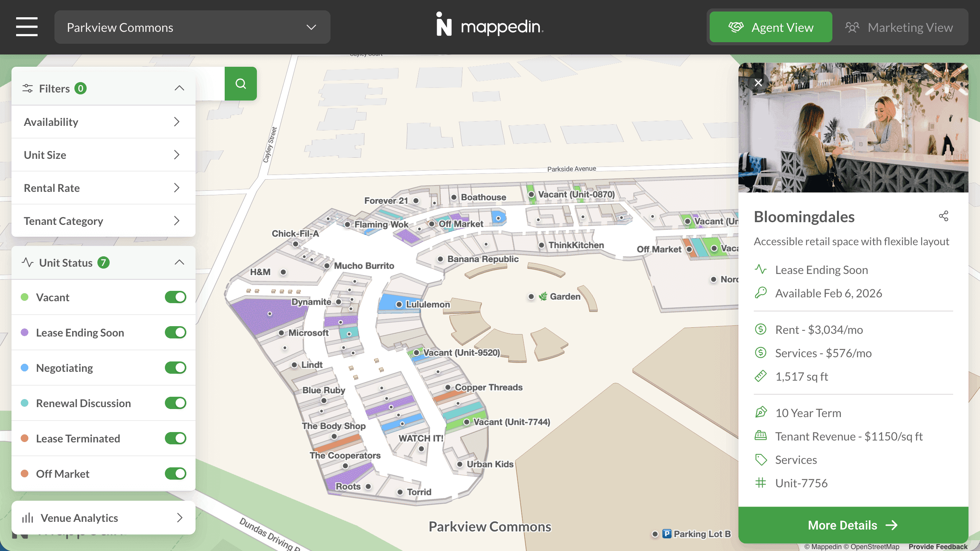Click the register icon beside Tenant Revenue
980x551 pixels.
[761, 436]
